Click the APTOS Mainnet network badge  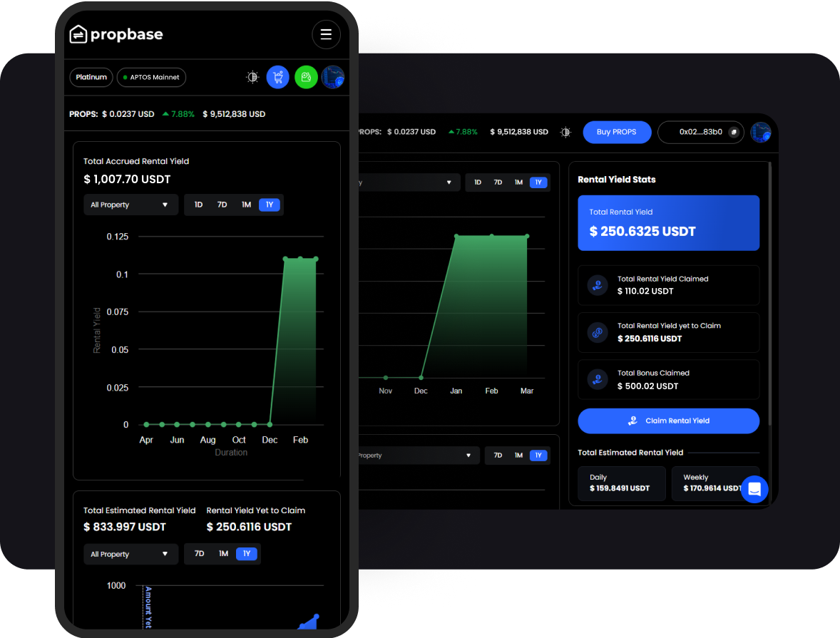[151, 77]
